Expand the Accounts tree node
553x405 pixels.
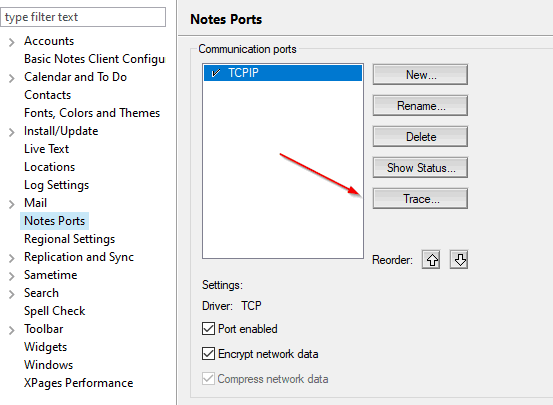coord(12,42)
